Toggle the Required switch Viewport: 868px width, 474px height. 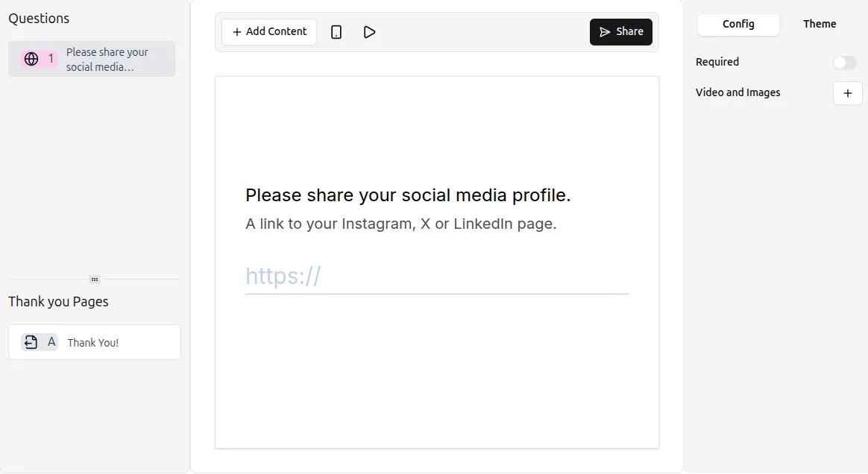[x=845, y=63]
